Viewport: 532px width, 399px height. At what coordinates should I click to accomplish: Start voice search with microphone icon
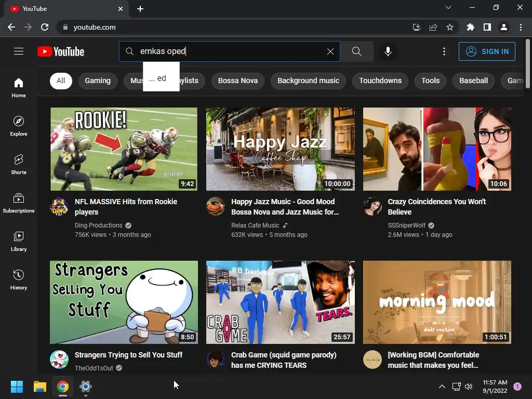388,51
